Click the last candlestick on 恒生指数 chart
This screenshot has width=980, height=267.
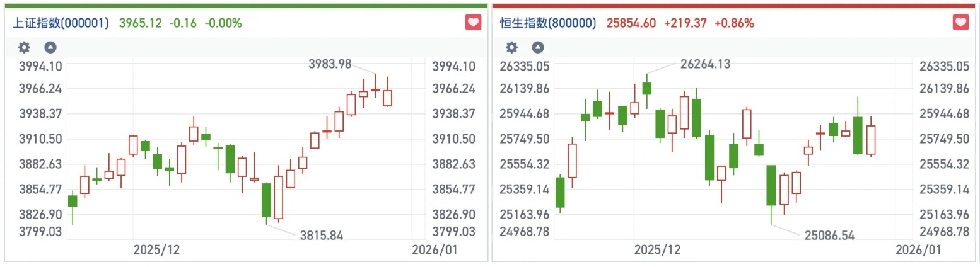click(871, 140)
